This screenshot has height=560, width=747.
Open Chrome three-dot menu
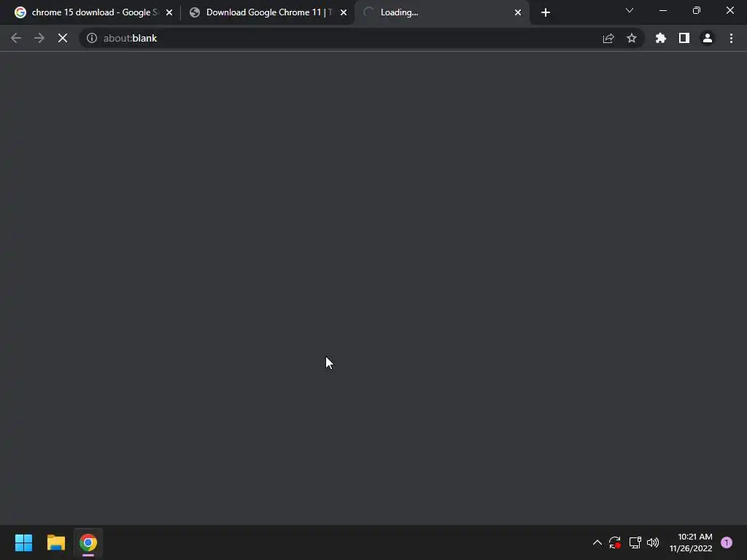[x=731, y=38]
